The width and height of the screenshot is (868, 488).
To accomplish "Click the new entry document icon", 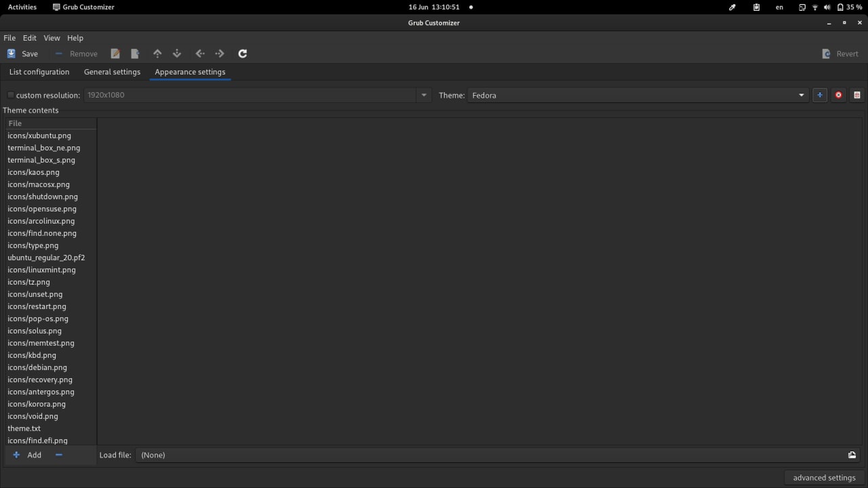I will [135, 54].
